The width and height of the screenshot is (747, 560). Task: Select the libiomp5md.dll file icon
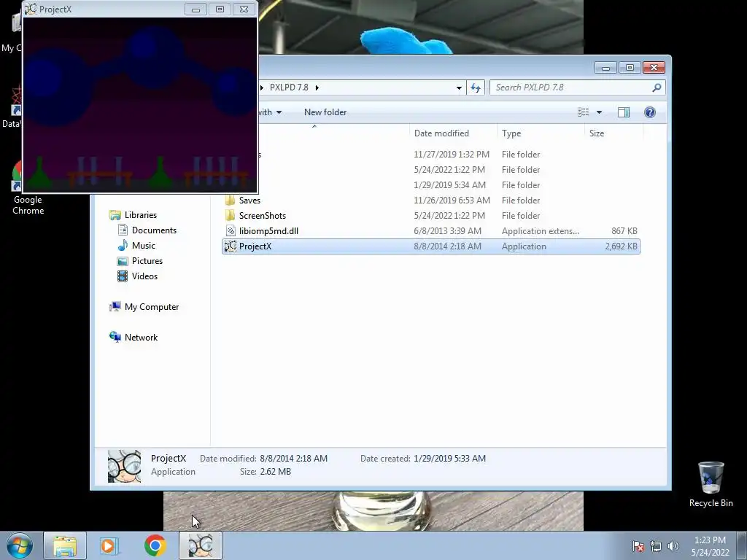click(231, 231)
